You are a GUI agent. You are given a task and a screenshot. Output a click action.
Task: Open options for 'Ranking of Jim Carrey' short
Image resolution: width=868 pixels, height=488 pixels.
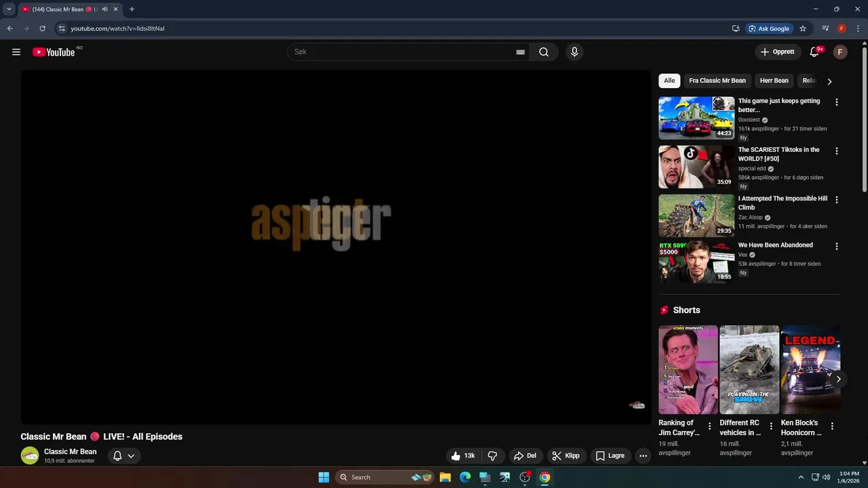pyautogui.click(x=710, y=426)
